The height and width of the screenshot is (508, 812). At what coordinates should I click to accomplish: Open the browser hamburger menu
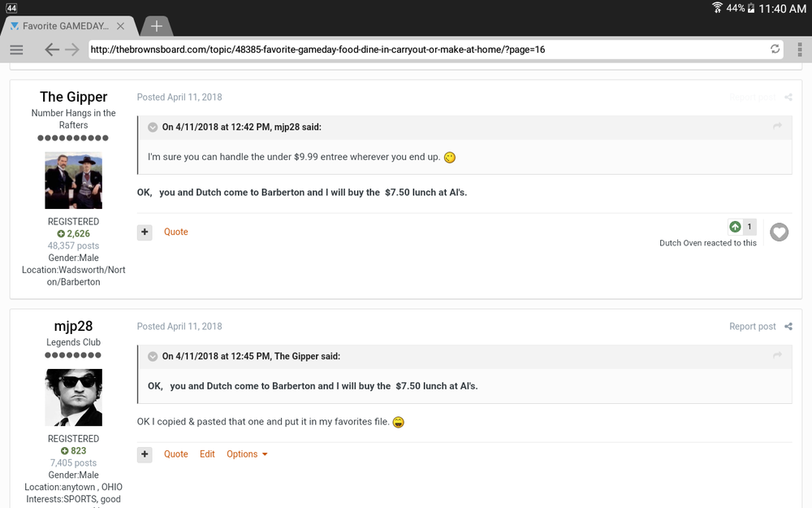coord(16,50)
